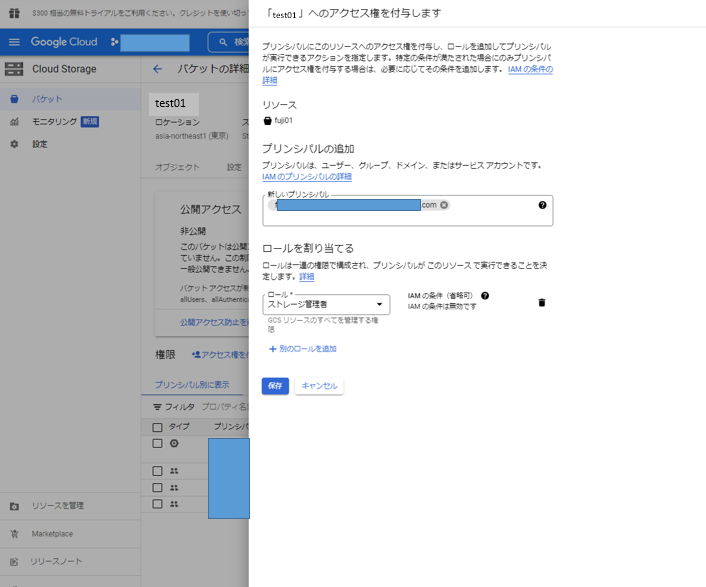Open 設定 in the sidebar

[40, 144]
